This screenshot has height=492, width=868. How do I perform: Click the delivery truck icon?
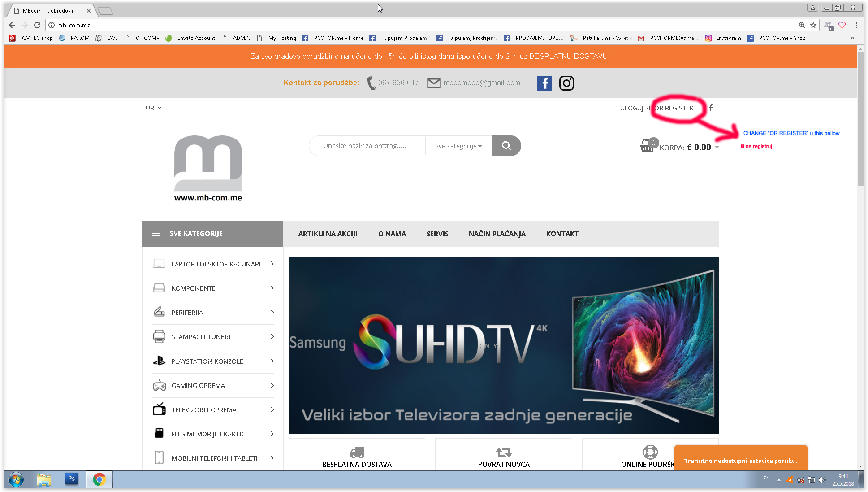click(x=357, y=452)
